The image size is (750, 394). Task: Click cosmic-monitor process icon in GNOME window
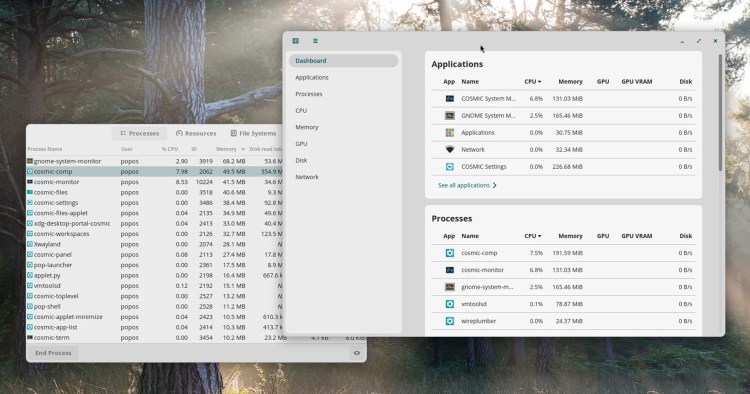pos(30,182)
